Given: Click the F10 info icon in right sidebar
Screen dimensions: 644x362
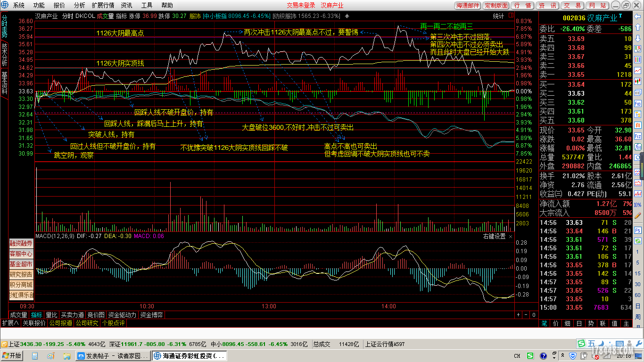Looking at the screenshot, I should tap(638, 103).
